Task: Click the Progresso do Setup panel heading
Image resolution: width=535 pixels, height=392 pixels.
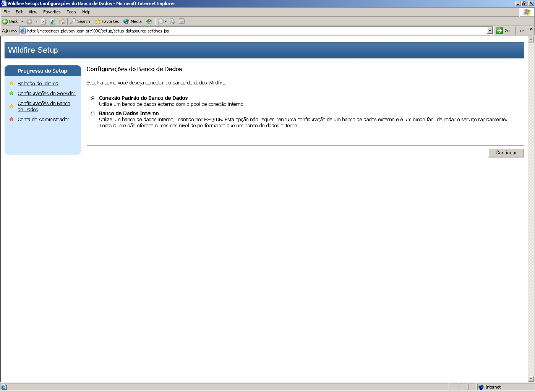Action: point(42,71)
